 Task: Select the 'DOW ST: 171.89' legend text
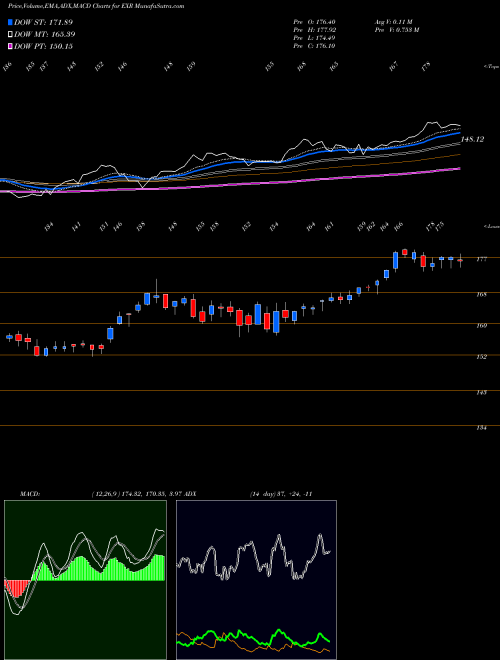(43, 22)
